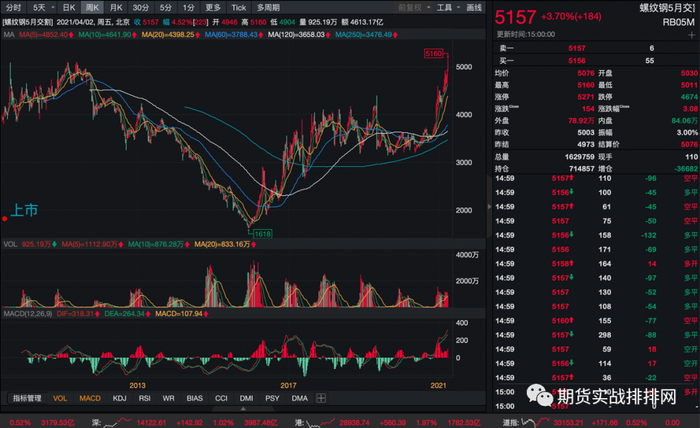Click the 5160 high price label
This screenshot has height=428, width=700.
point(434,52)
